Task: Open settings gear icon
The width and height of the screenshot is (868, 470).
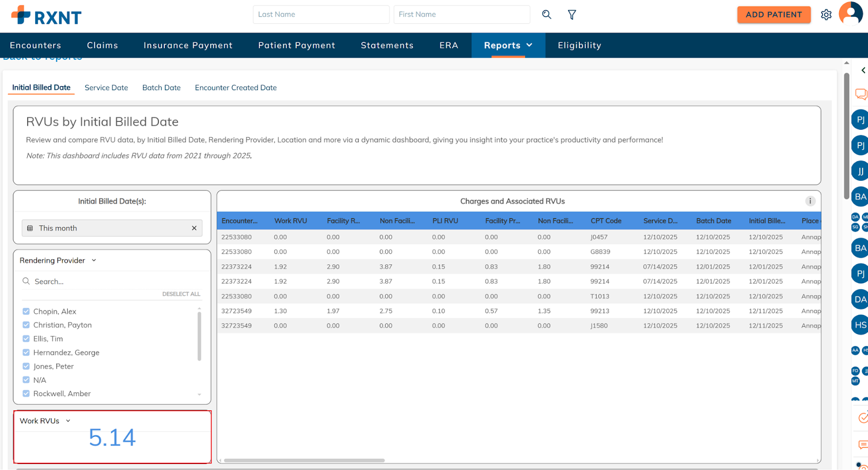Action: point(826,15)
